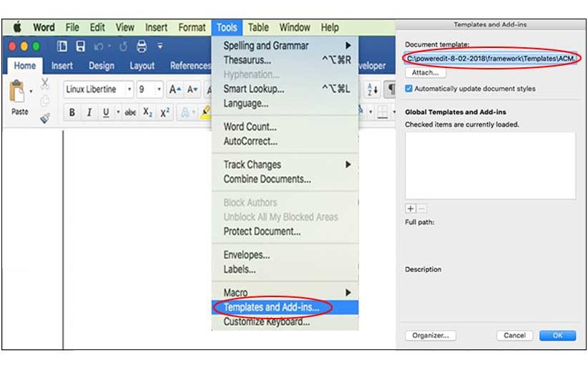Click the Document template path field

491,59
